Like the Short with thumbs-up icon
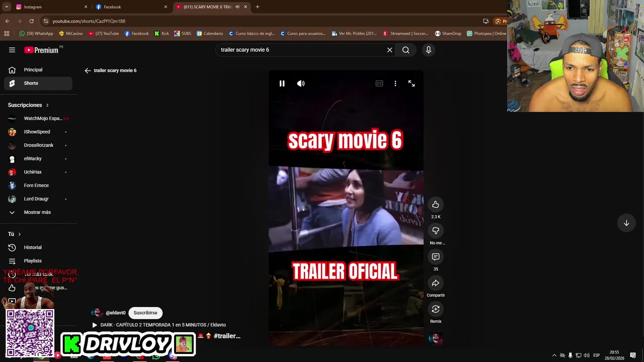 pos(436,205)
